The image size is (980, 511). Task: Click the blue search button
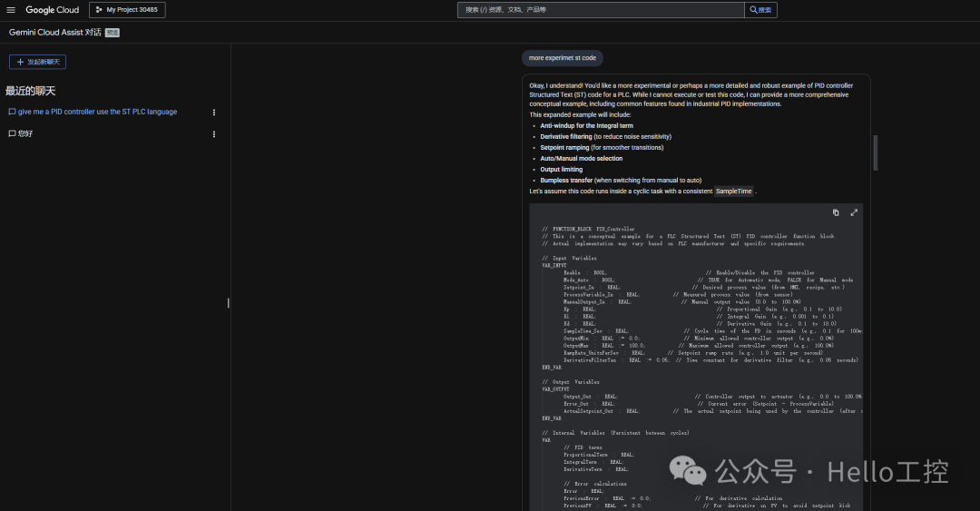click(760, 10)
